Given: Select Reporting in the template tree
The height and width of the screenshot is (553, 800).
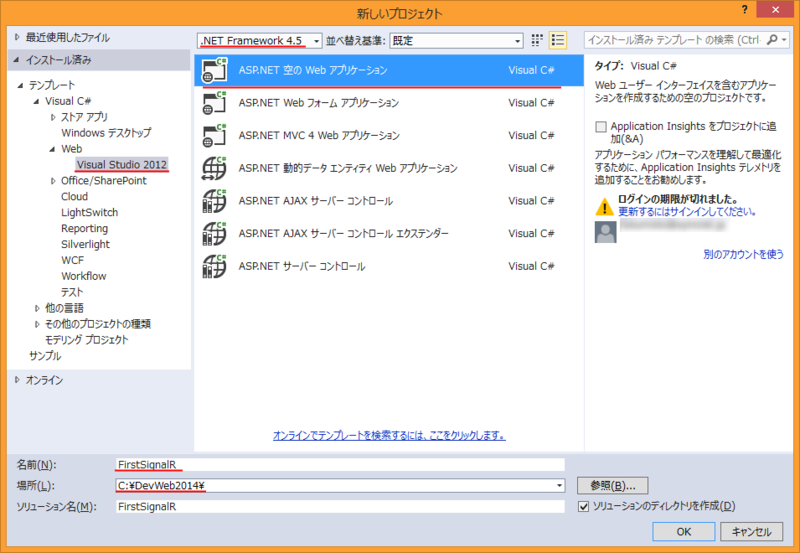Looking at the screenshot, I should click(x=85, y=229).
